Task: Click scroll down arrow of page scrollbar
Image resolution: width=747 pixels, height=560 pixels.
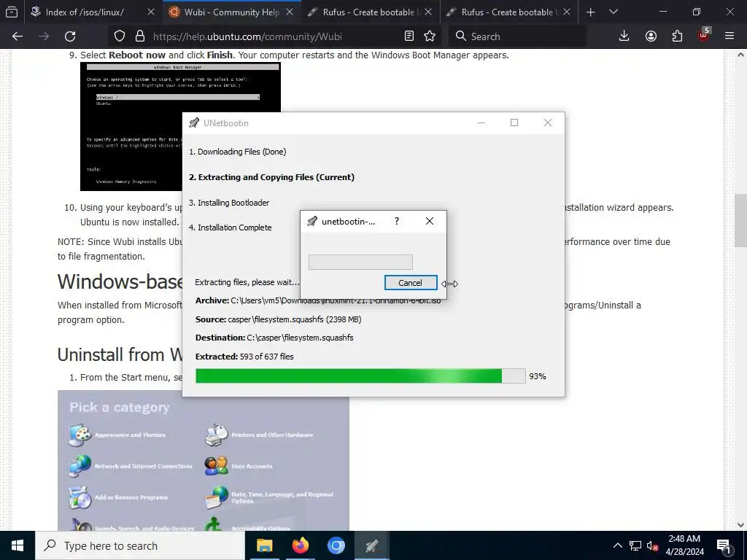Action: pyautogui.click(x=741, y=525)
